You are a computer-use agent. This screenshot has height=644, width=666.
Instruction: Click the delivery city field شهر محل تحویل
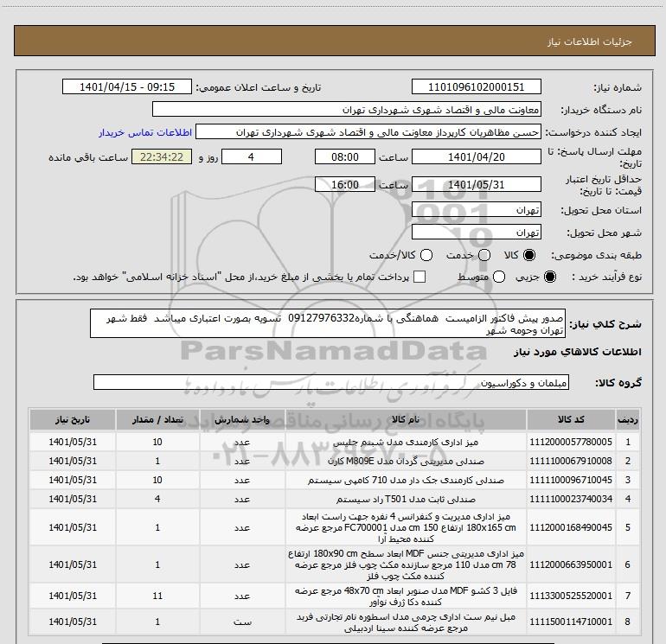(x=476, y=233)
